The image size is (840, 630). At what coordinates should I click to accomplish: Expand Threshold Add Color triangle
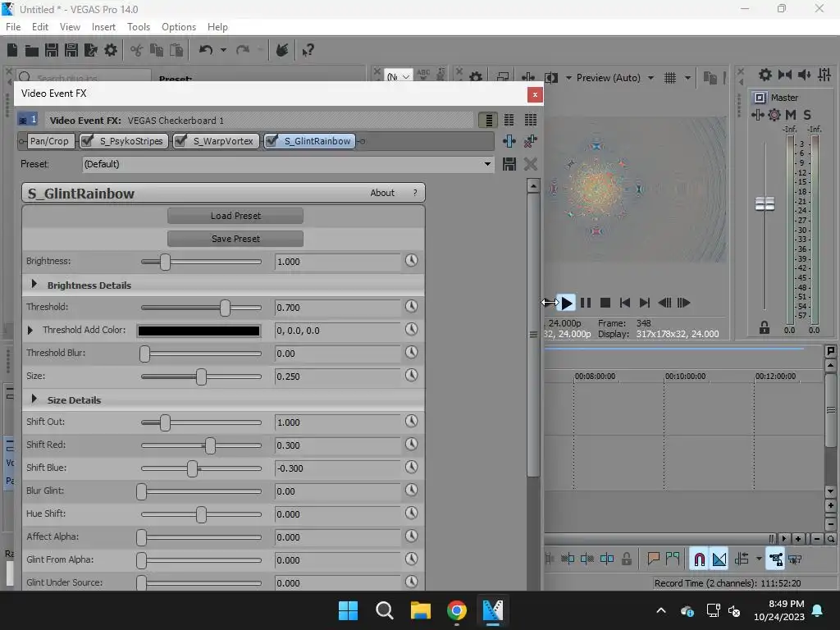tap(30, 330)
